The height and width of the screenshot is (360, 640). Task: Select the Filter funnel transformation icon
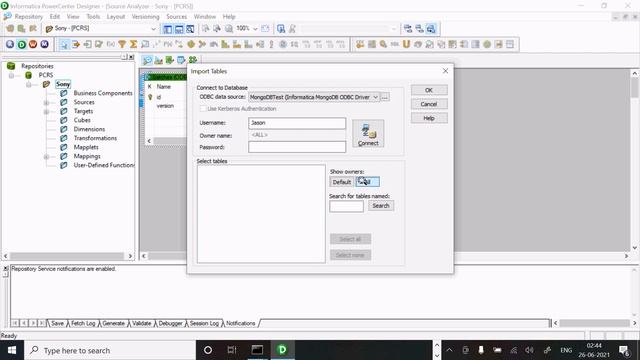click(x=122, y=44)
